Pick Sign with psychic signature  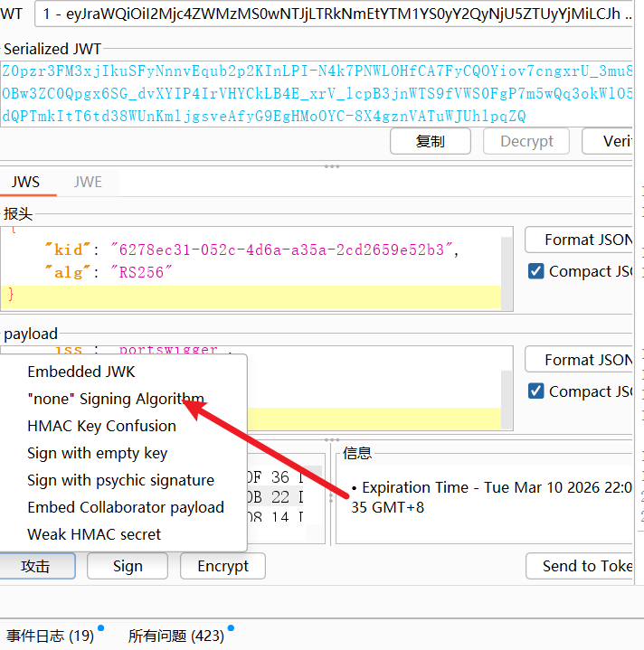tap(120, 480)
